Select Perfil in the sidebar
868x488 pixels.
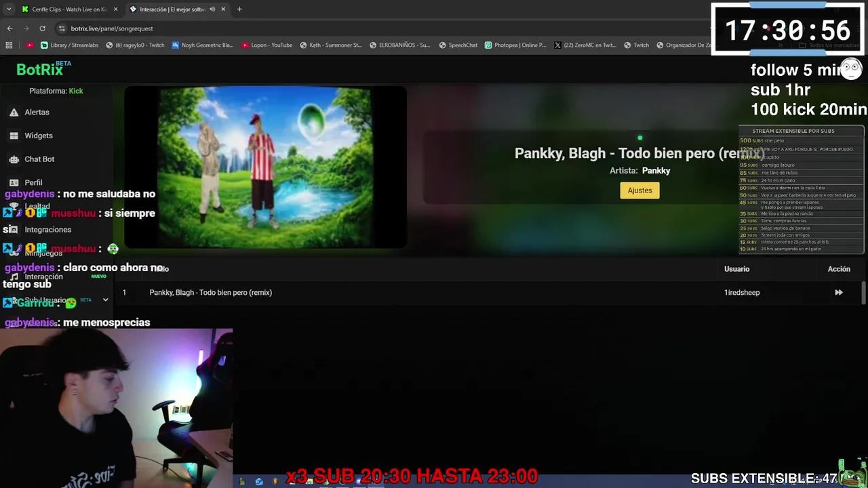[33, 182]
